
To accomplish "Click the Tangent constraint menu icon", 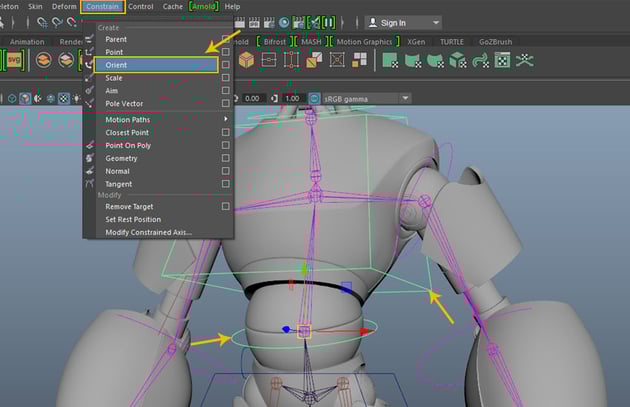I will tap(91, 184).
